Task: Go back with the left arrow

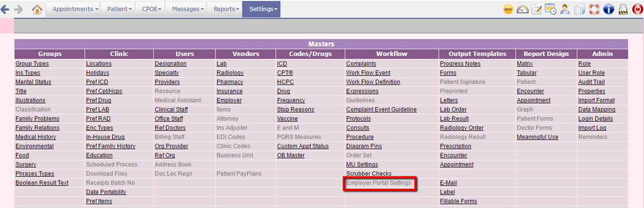Action: (x=5, y=9)
